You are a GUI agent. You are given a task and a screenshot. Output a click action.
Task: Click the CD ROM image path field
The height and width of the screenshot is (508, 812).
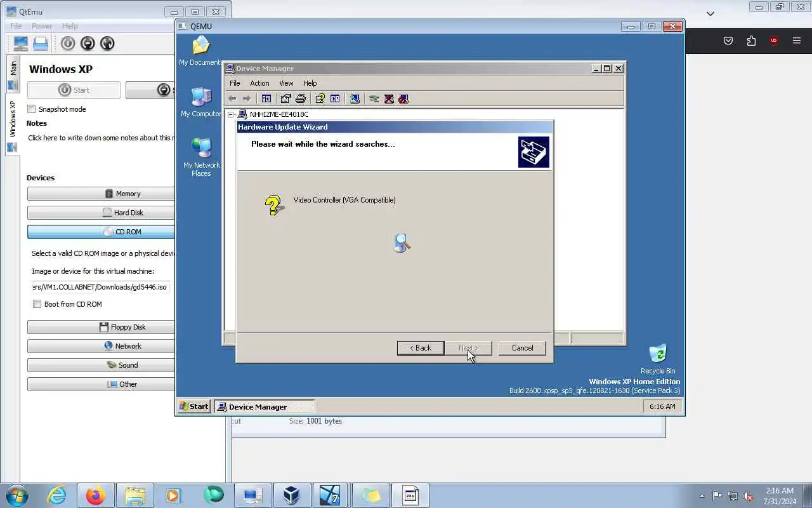[x=100, y=287]
